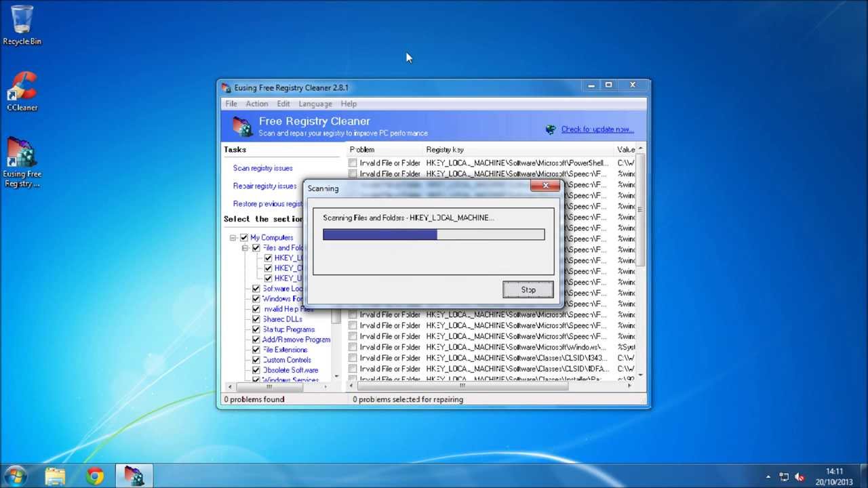The image size is (868, 488).
Task: Sort by the Problem column header
Action: coord(384,149)
